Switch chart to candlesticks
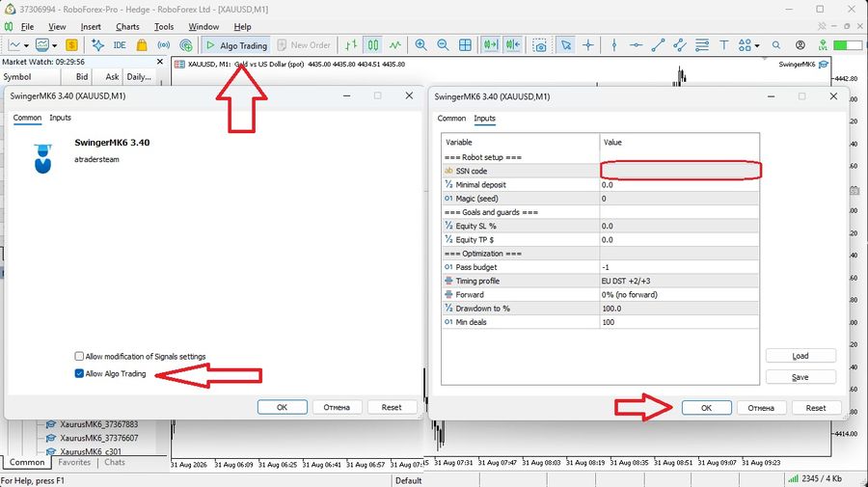Image resolution: width=868 pixels, height=487 pixels. point(373,45)
